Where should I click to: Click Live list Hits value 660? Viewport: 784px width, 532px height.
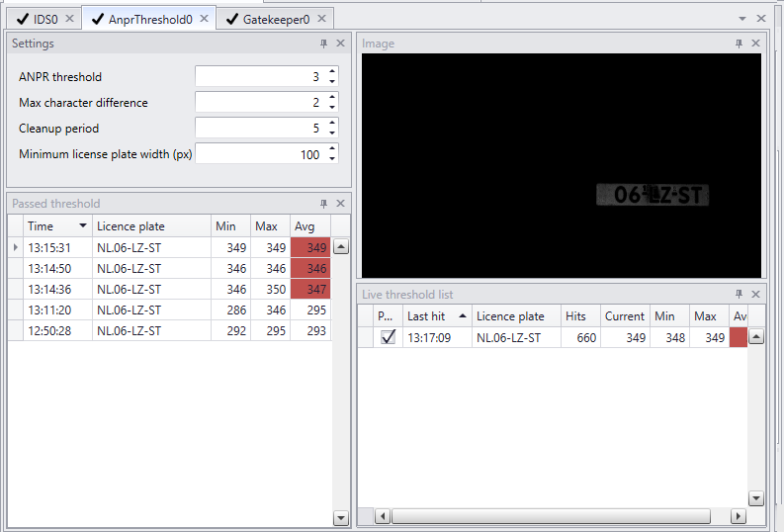tap(580, 338)
